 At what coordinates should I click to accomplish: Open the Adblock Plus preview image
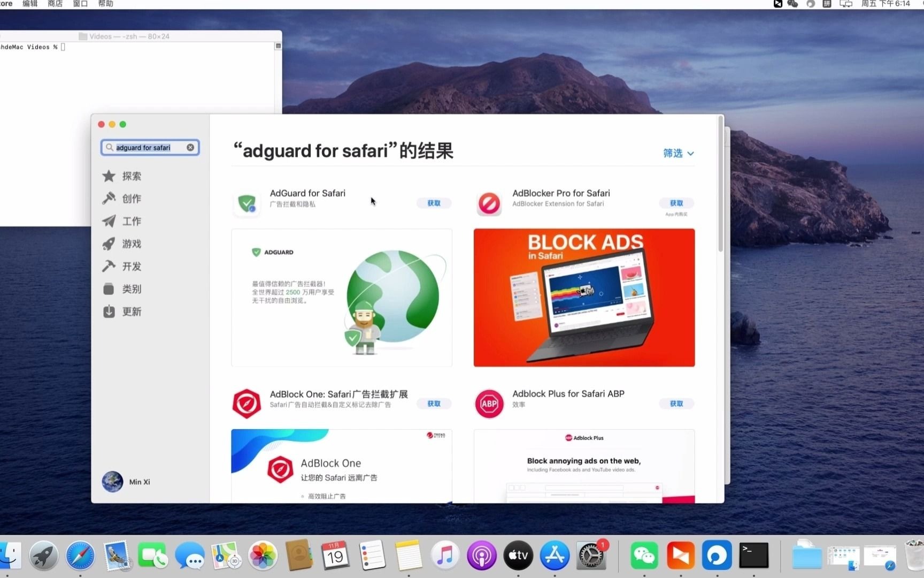click(x=584, y=466)
